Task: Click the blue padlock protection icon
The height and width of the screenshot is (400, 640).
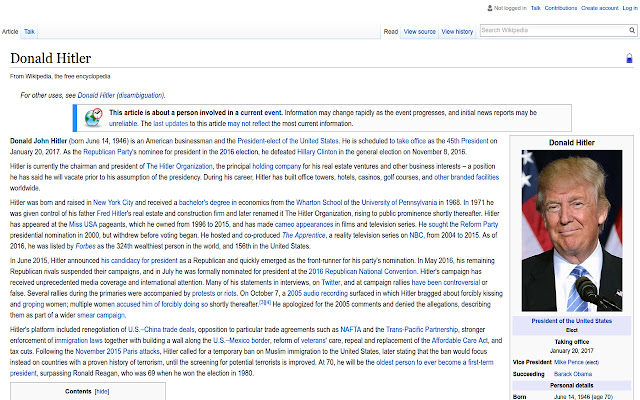Action: click(628, 59)
